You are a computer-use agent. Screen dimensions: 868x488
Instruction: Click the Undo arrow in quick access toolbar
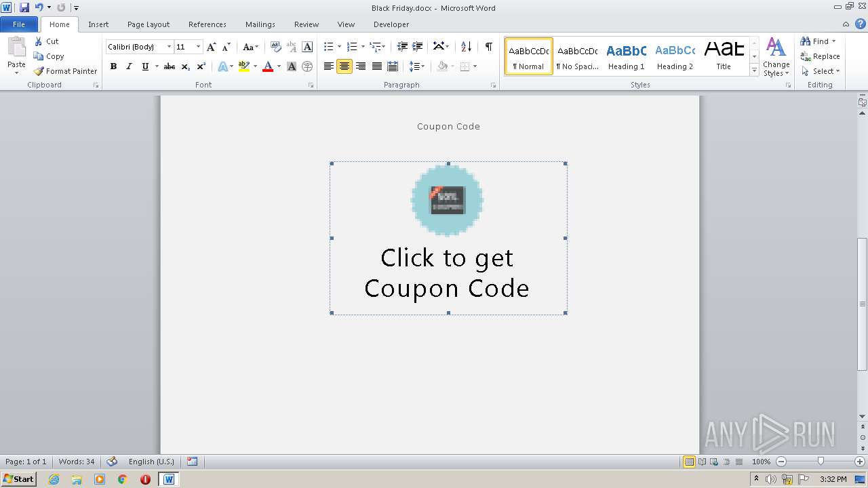(x=39, y=7)
